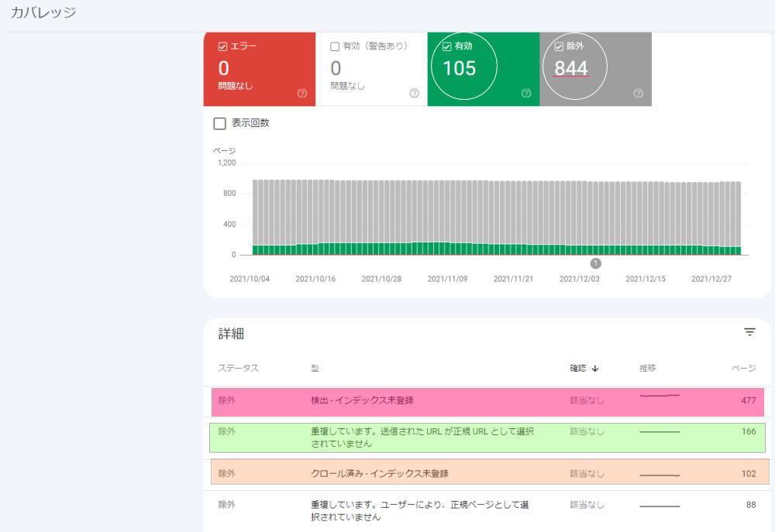Open the filter icon in the 詳細 panel

click(x=749, y=331)
